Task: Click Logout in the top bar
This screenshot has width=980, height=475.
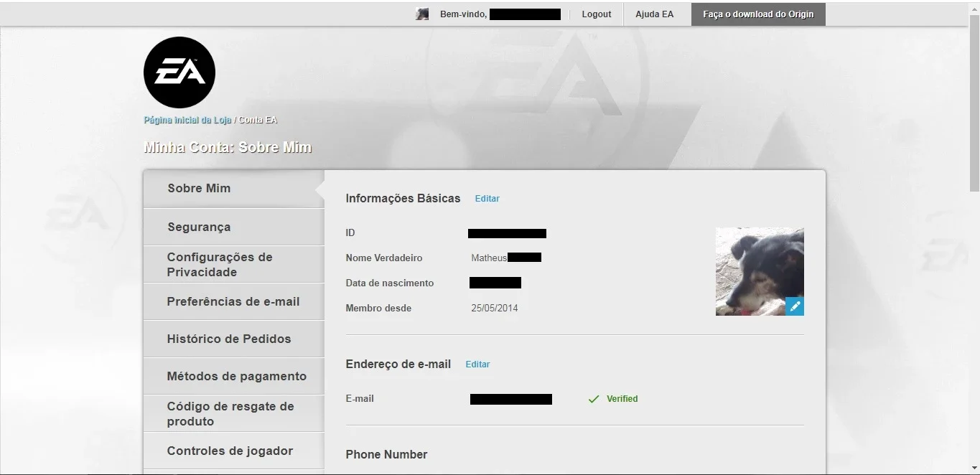Action: click(x=597, y=14)
